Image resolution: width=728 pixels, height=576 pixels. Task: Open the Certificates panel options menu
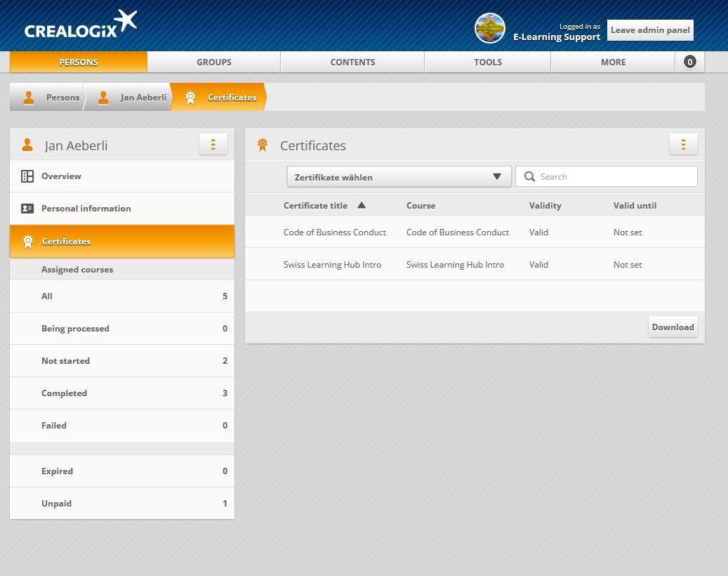(684, 145)
